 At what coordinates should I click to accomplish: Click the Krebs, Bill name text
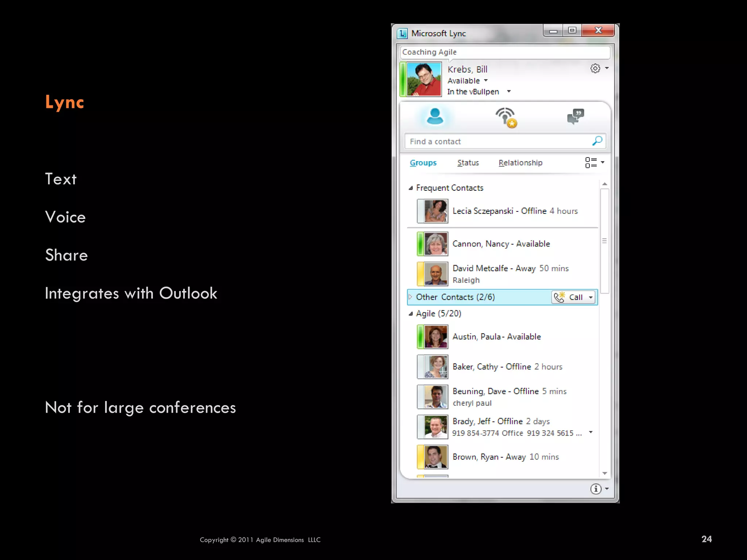[x=467, y=69]
